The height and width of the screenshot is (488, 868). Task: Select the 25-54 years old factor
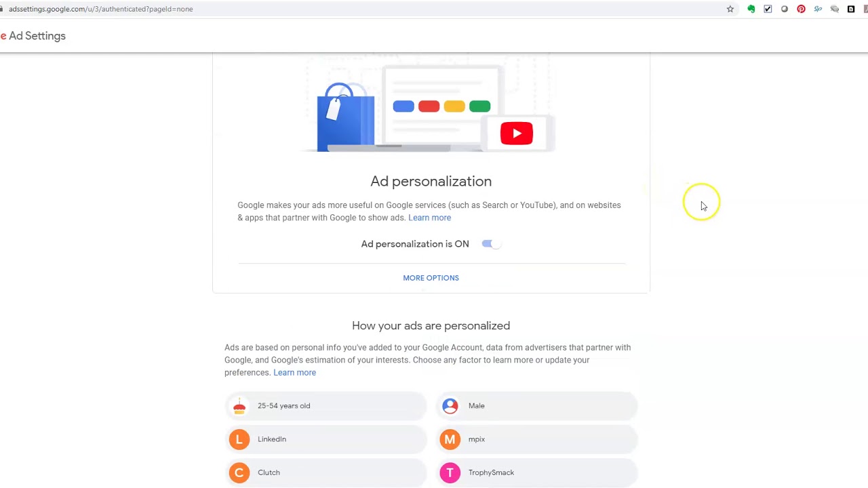pyautogui.click(x=325, y=406)
